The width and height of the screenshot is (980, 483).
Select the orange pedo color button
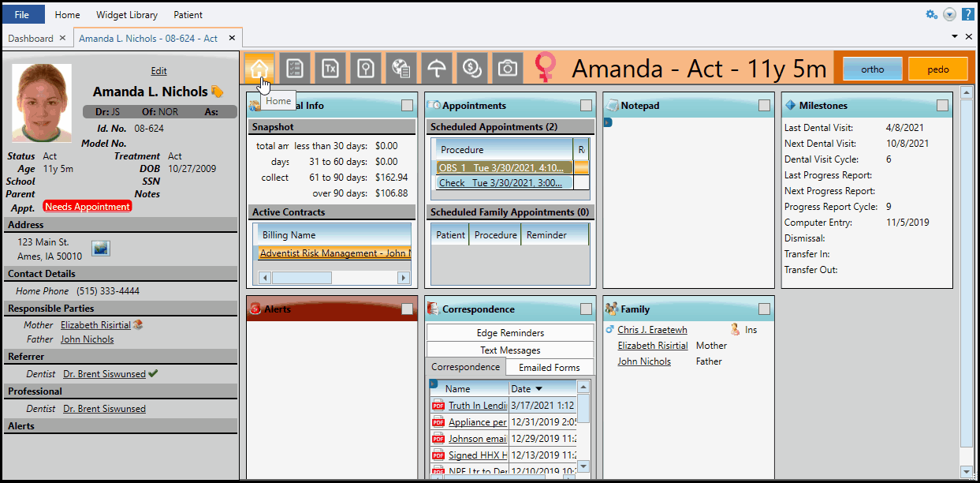click(x=937, y=69)
